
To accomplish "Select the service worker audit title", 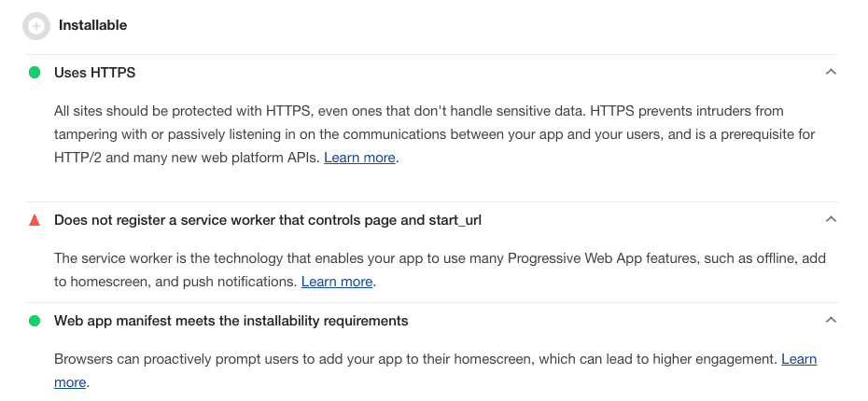I will pyautogui.click(x=268, y=220).
